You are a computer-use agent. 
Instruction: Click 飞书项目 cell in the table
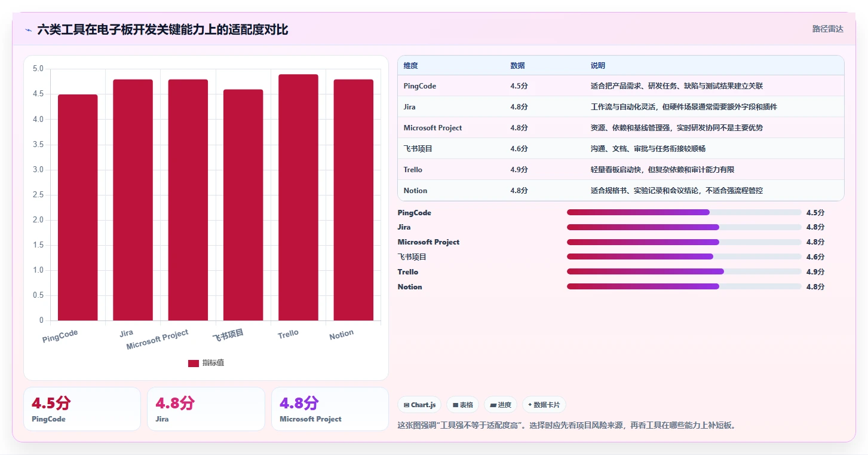(418, 149)
